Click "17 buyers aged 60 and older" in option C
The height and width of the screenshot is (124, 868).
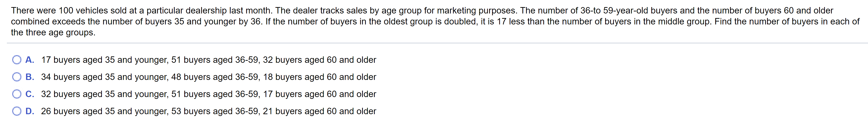319,94
